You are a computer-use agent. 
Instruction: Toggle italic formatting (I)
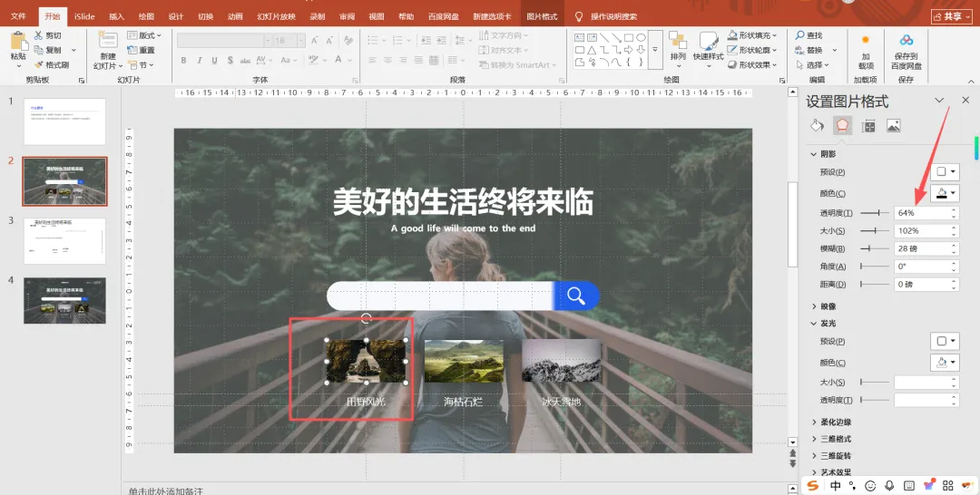200,61
